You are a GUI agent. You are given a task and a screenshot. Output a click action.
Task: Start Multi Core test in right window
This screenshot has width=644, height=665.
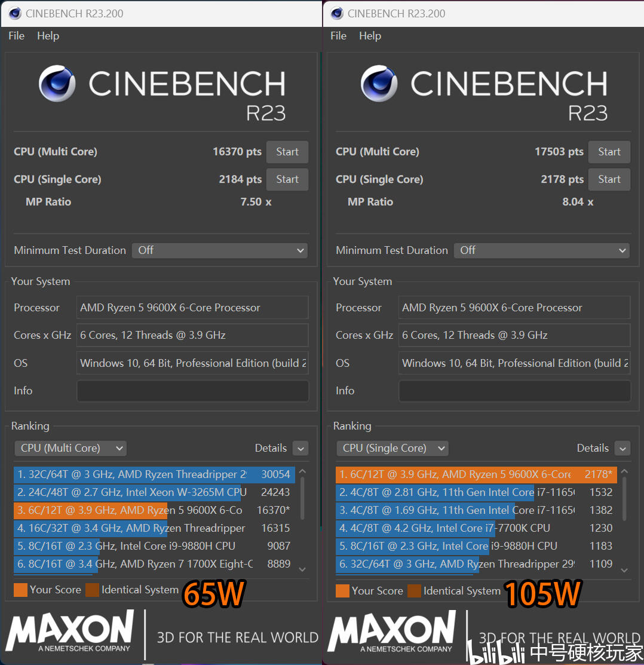coord(609,152)
